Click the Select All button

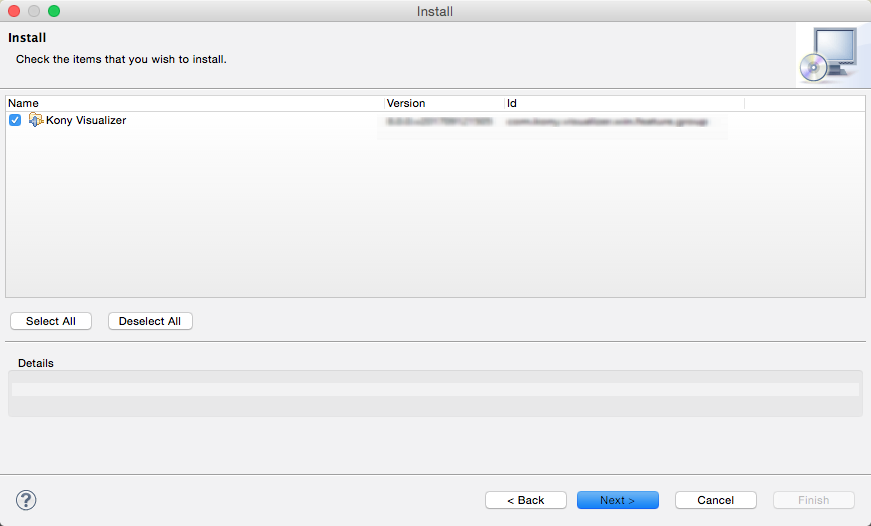(x=51, y=321)
